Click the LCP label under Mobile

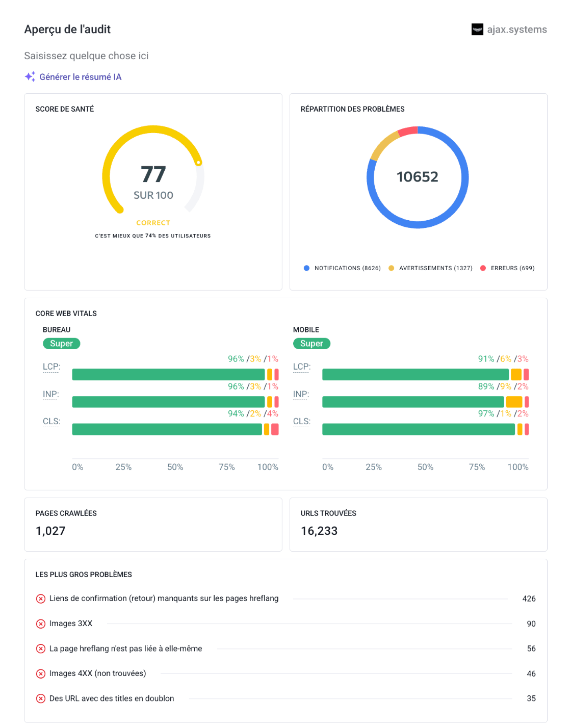[x=302, y=367]
